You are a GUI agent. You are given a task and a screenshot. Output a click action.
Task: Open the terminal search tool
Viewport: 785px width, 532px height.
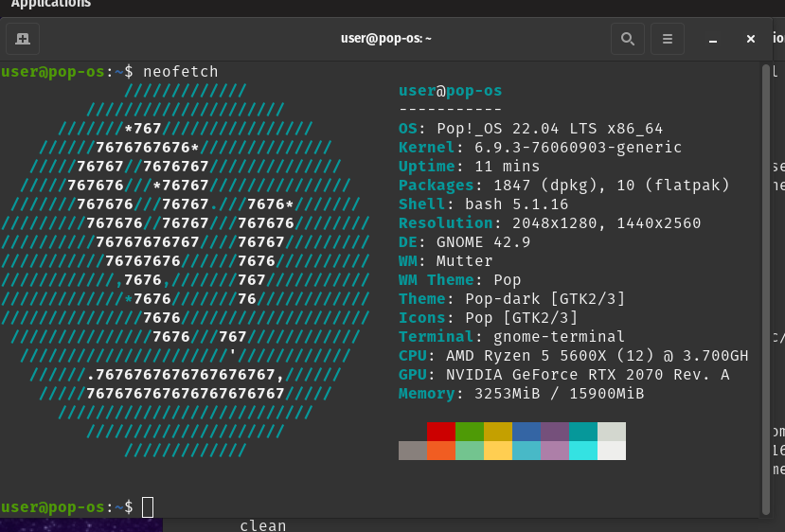pyautogui.click(x=627, y=39)
